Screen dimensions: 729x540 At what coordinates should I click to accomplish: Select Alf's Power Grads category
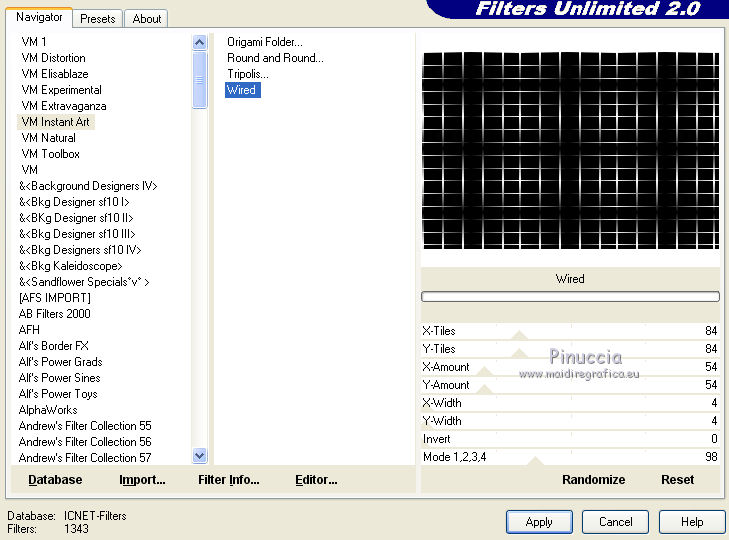point(60,362)
